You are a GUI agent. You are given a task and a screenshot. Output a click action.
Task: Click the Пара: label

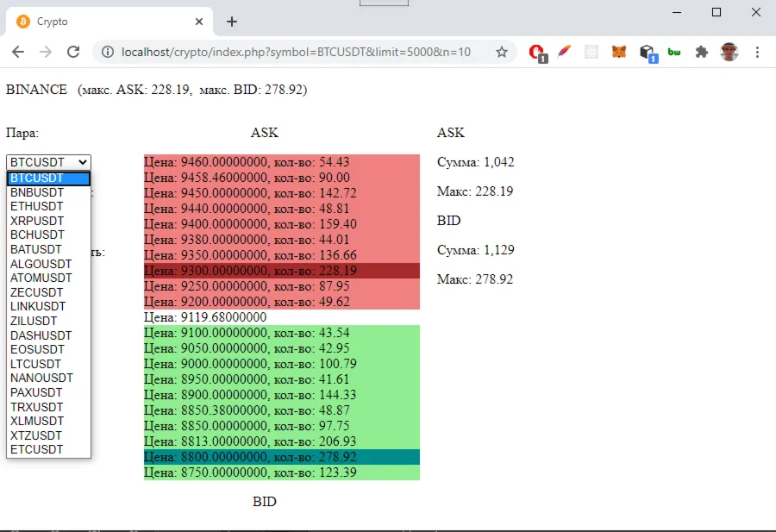(x=22, y=133)
